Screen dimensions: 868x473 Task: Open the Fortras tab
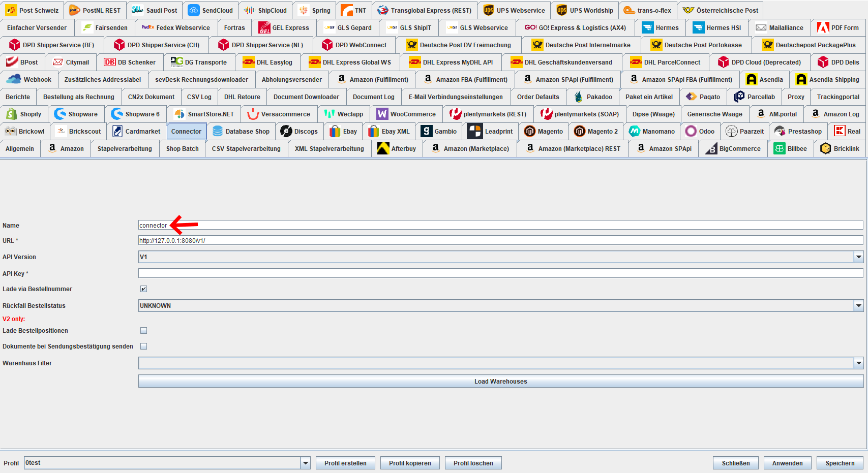[234, 27]
